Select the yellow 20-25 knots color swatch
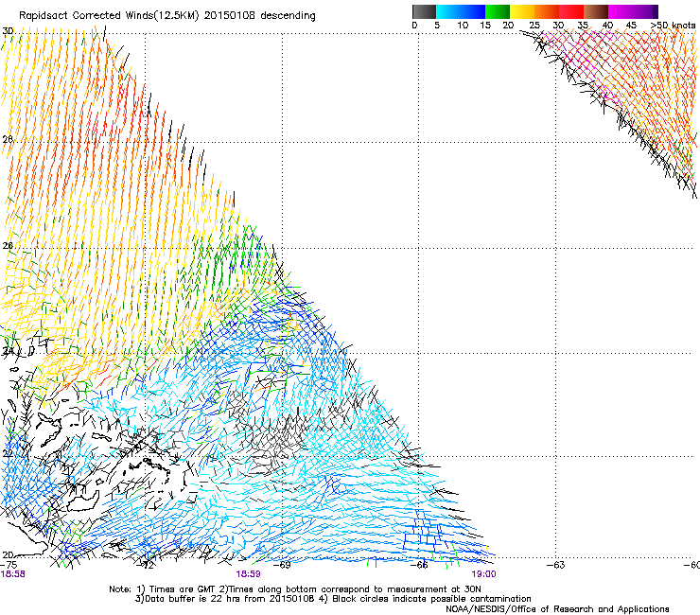This screenshot has height=615, width=700. click(522, 11)
